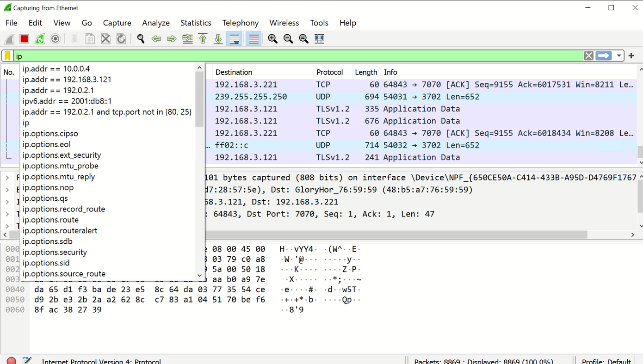
Task: Expand the Frame row with 101 bytes captured
Action: pyautogui.click(x=7, y=178)
